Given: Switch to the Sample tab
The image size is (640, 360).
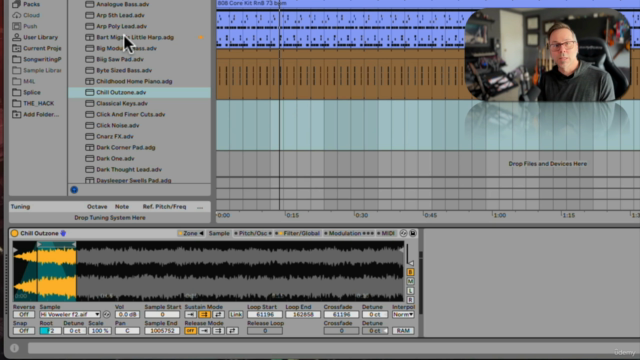Looking at the screenshot, I should point(219,233).
